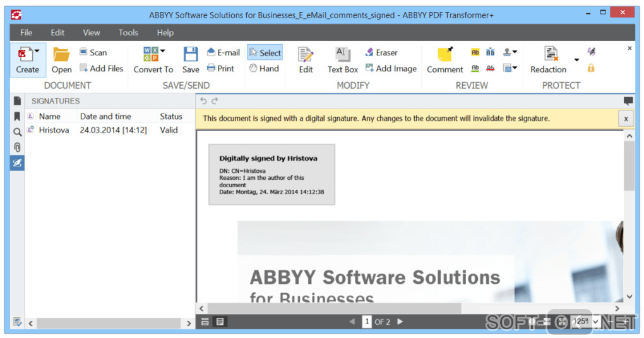
Task: Click the Undo arrow
Action: (x=204, y=101)
